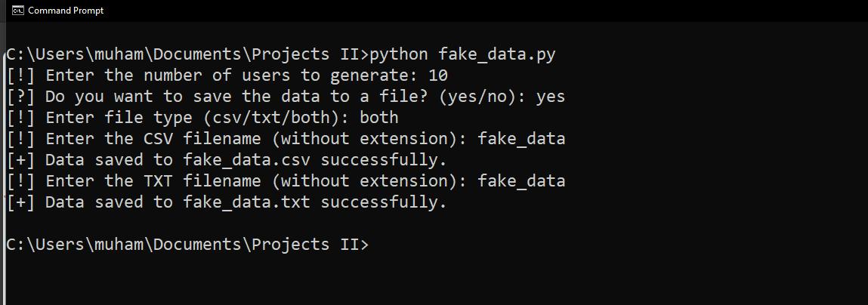Click the "fake_data.py" script name
The image size is (868, 305).
coord(497,54)
